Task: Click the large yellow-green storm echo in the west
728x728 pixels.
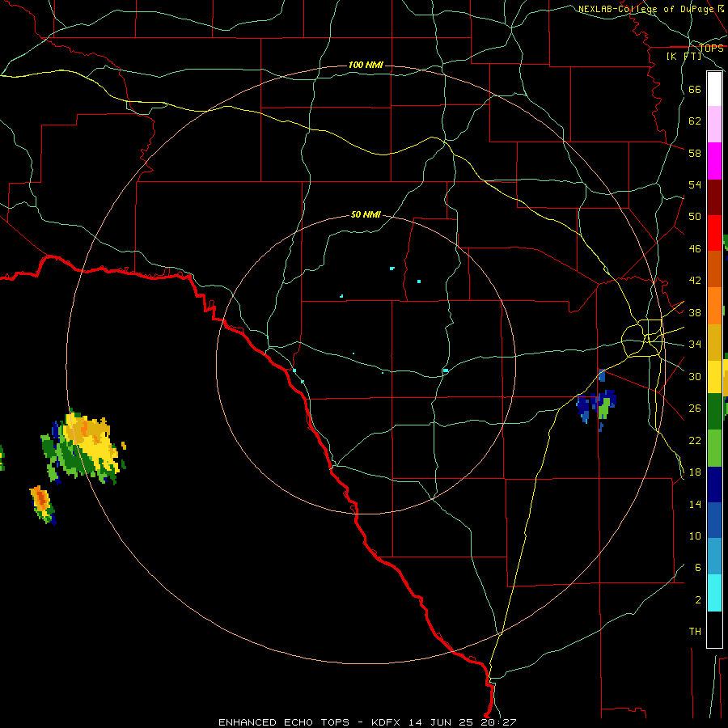Action: click(x=83, y=448)
